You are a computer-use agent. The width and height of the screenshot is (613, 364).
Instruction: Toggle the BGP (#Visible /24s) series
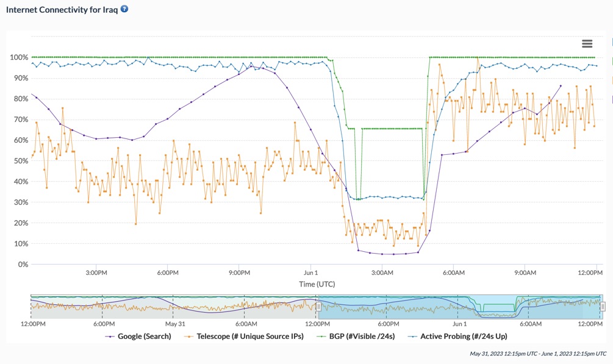pyautogui.click(x=356, y=336)
